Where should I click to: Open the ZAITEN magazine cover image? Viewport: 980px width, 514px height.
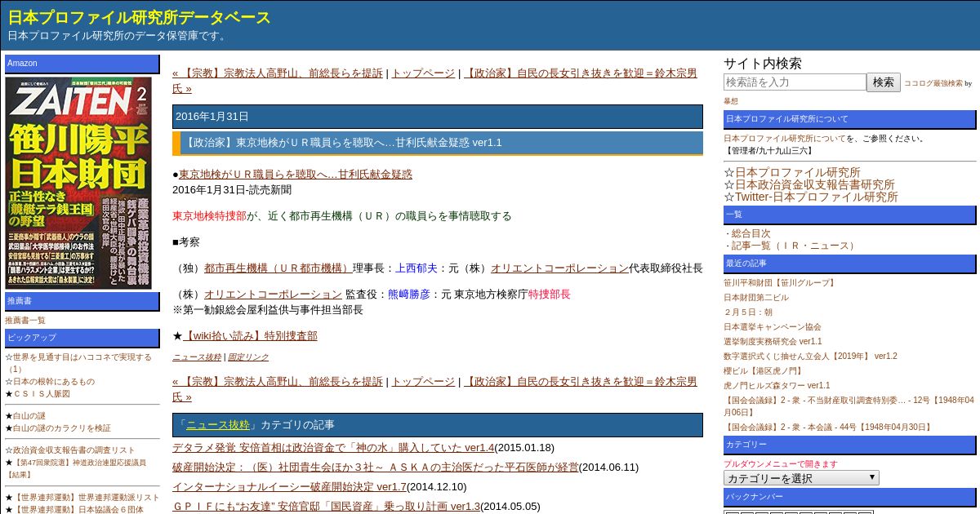pyautogui.click(x=78, y=183)
